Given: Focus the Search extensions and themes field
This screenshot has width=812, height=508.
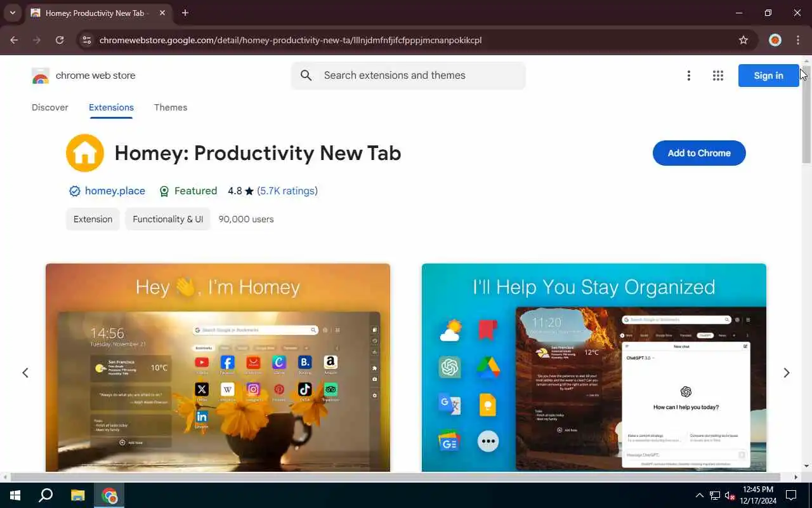Looking at the screenshot, I should [x=409, y=76].
